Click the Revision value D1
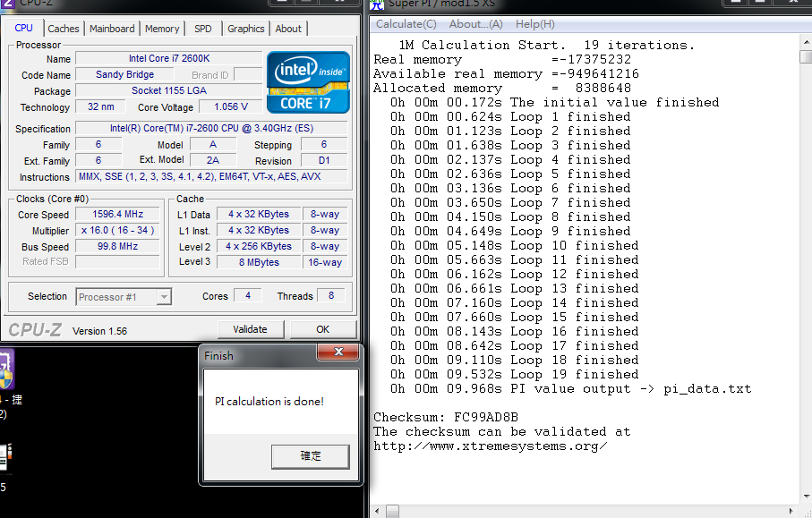Viewport: 812px width, 518px height. click(324, 160)
